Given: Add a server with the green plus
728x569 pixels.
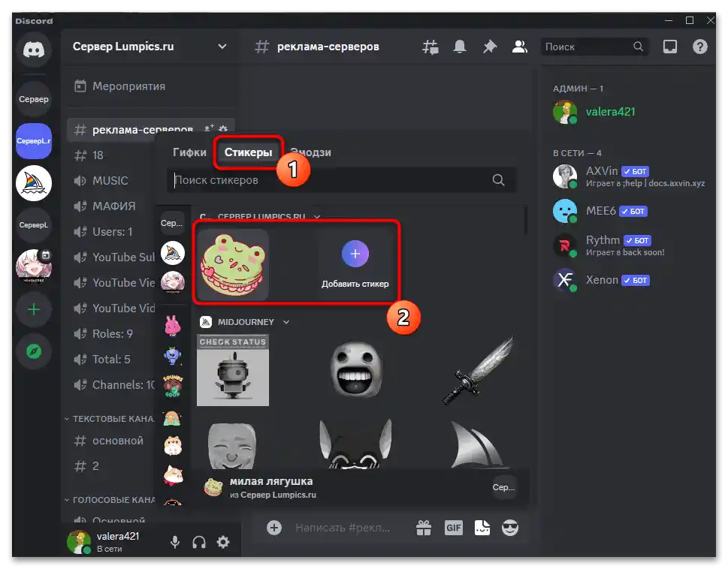Looking at the screenshot, I should pos(33,309).
